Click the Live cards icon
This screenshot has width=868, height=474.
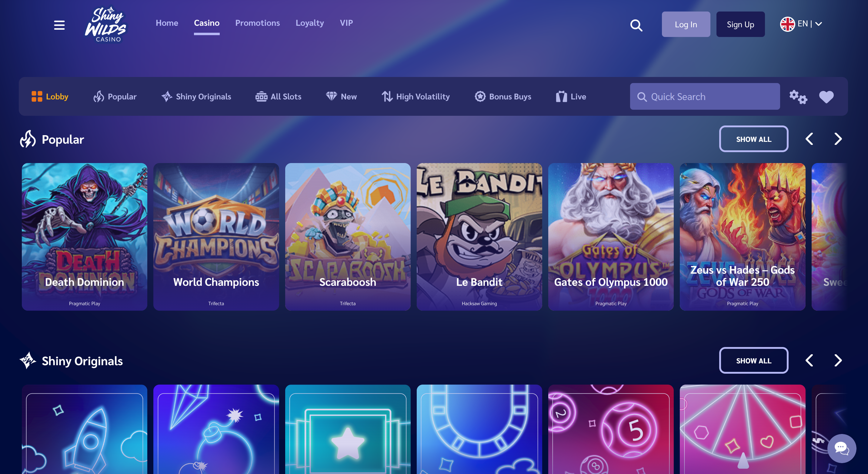point(561,96)
